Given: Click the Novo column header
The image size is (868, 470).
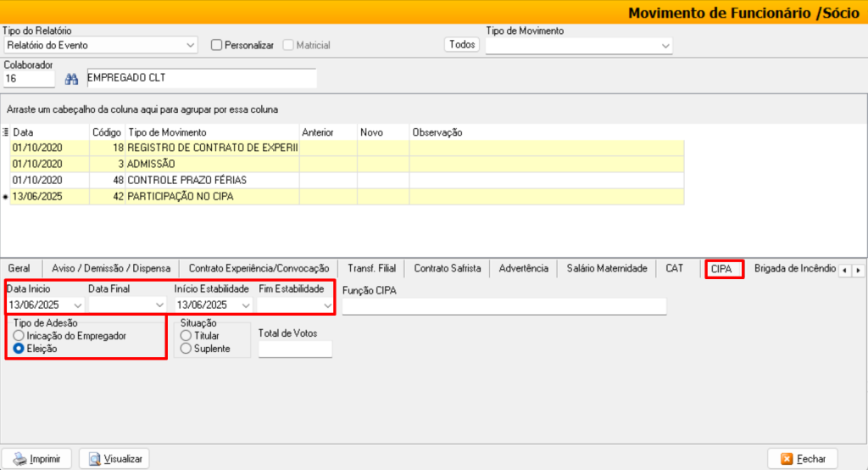Looking at the screenshot, I should point(383,132).
